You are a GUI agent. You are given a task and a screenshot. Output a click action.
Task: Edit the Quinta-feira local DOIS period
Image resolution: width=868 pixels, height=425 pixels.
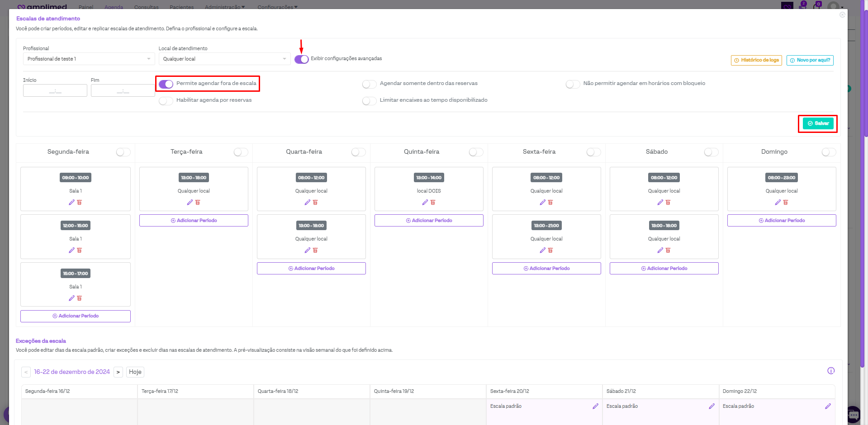(x=425, y=203)
